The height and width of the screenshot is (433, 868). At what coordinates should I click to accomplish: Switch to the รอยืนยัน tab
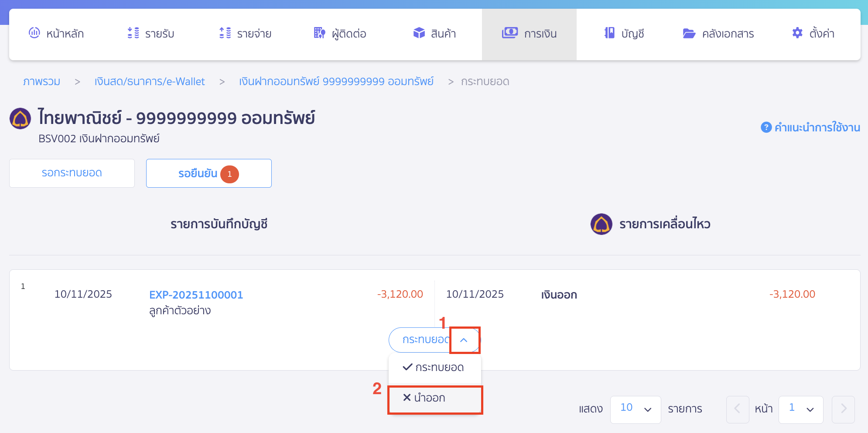pos(208,173)
